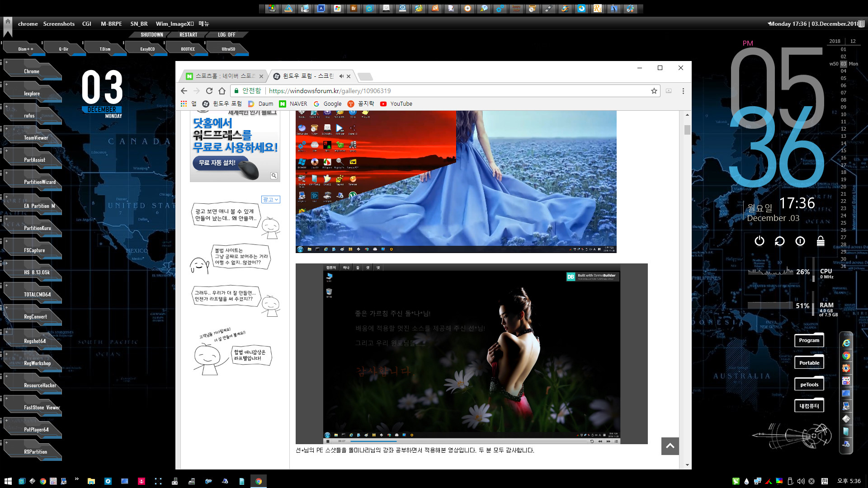Show more quick launch items chevron
The image size is (868, 488).
(76, 479)
